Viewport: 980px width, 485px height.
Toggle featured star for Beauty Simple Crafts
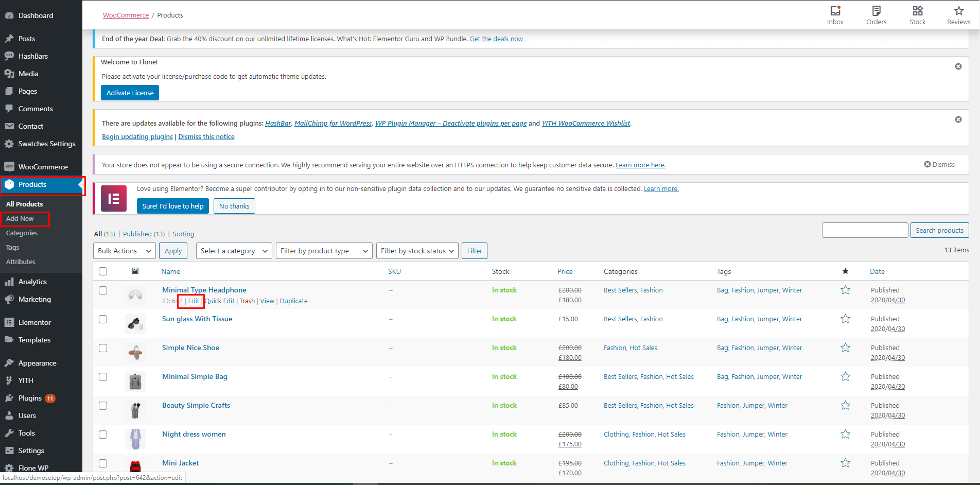click(x=845, y=405)
